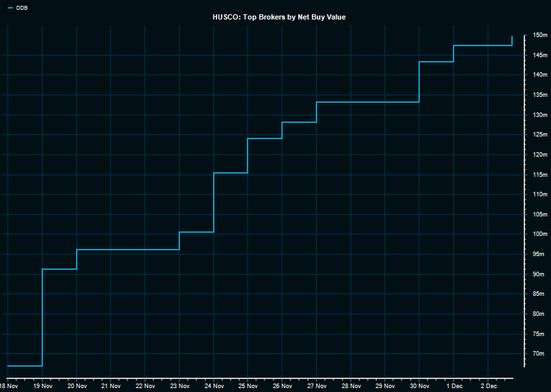Click the chart title HUSCO Top Brokers
Screen dimensions: 551x392
(x=279, y=17)
